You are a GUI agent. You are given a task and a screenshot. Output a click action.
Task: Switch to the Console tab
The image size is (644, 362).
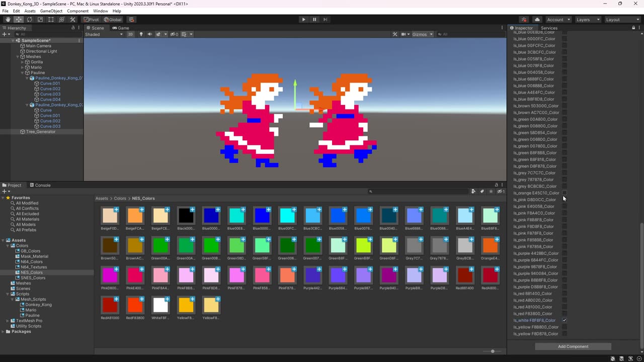pos(40,185)
